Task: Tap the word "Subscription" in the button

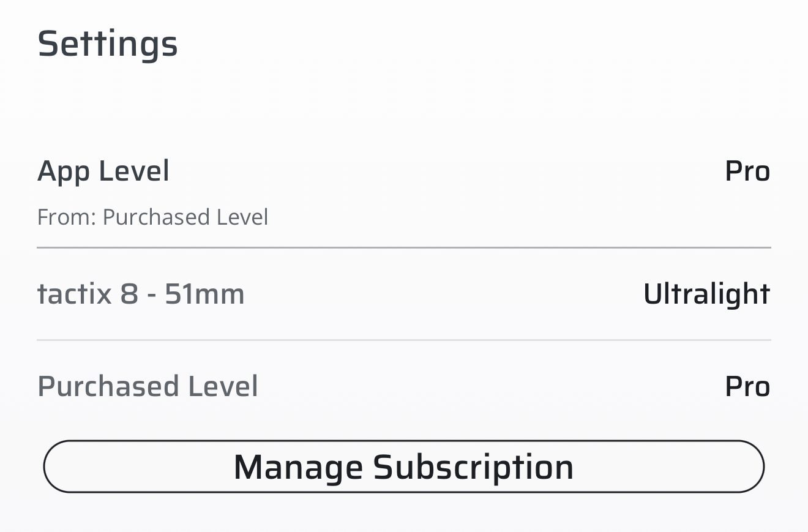Action: pos(473,467)
